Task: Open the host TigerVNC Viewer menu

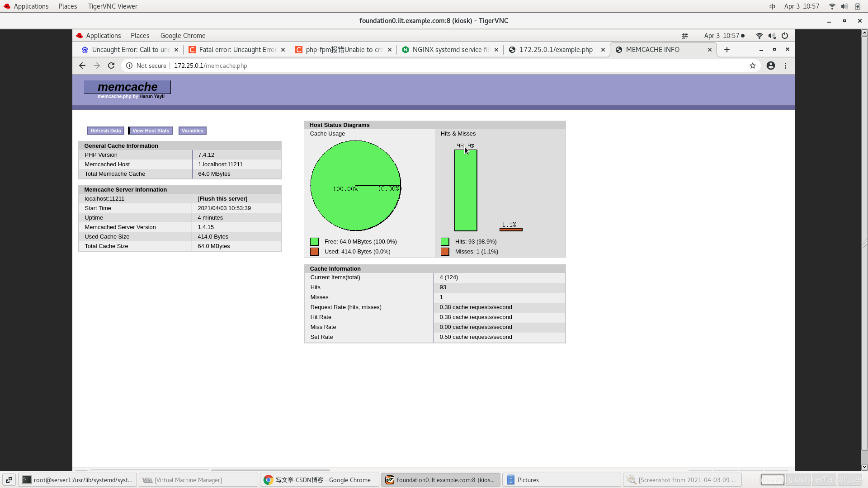Action: click(x=113, y=6)
